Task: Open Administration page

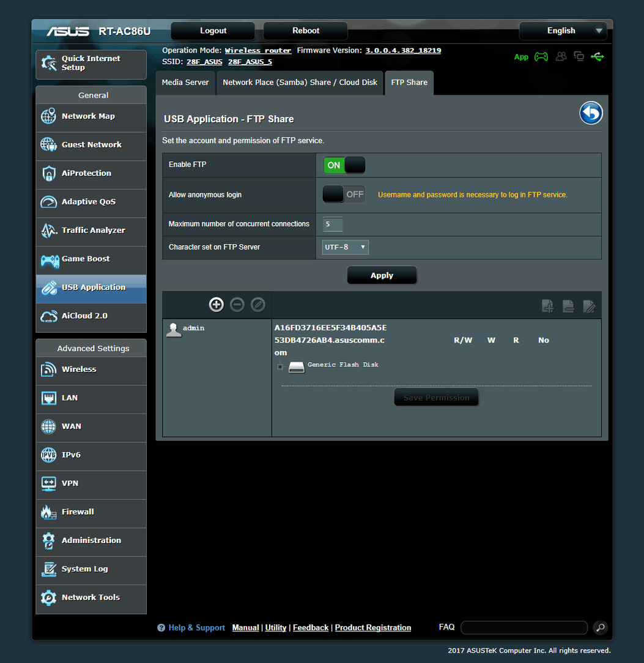Action: 91,541
